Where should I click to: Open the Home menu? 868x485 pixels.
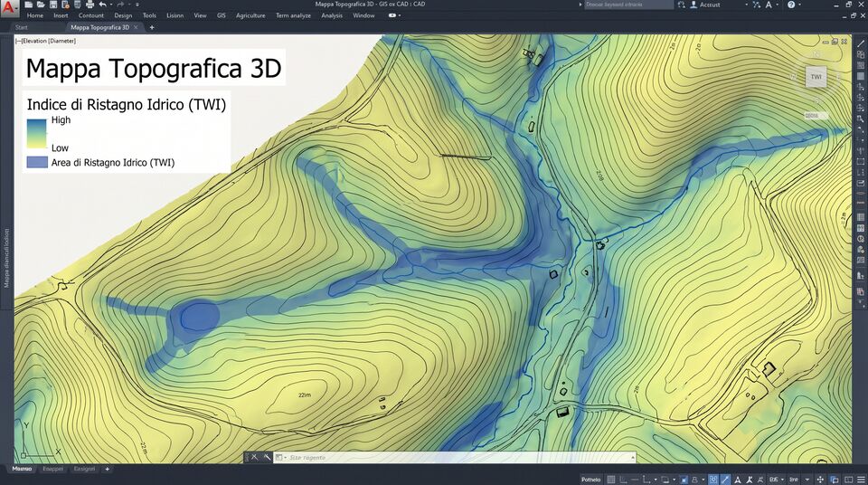click(35, 15)
